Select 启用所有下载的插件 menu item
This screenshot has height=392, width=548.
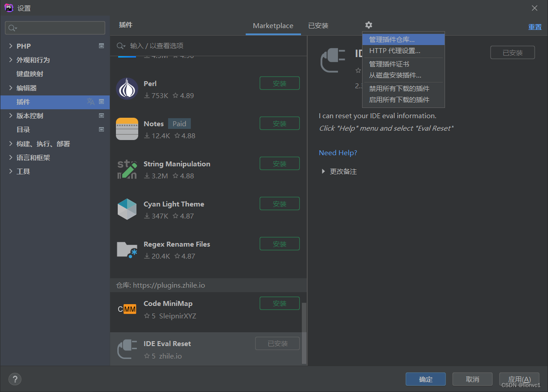(x=404, y=100)
